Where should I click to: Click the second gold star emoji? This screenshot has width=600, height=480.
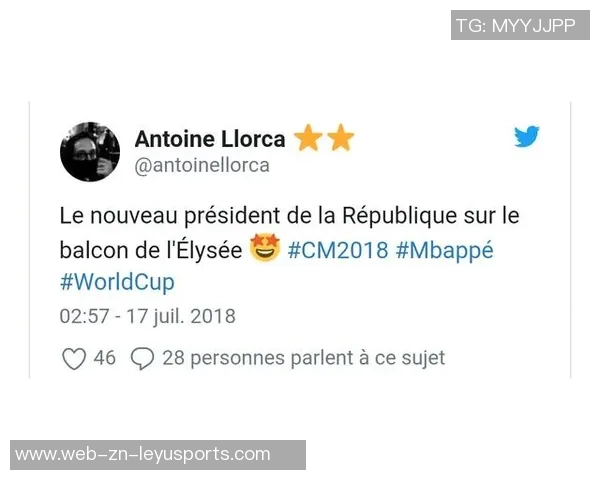pos(341,137)
